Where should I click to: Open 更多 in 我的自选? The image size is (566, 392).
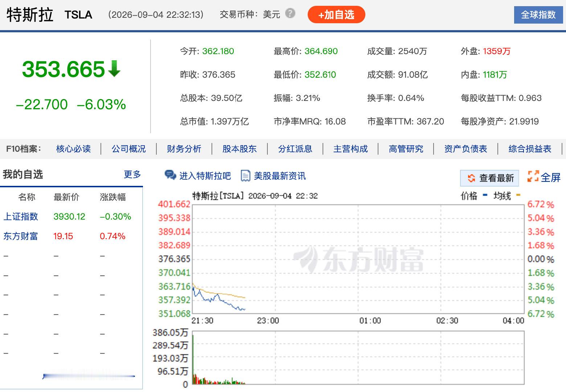(132, 175)
